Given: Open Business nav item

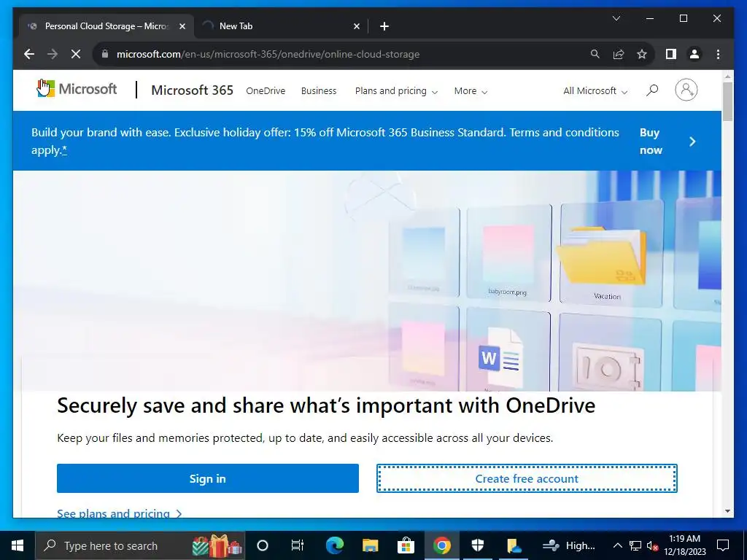Looking at the screenshot, I should click(x=319, y=91).
